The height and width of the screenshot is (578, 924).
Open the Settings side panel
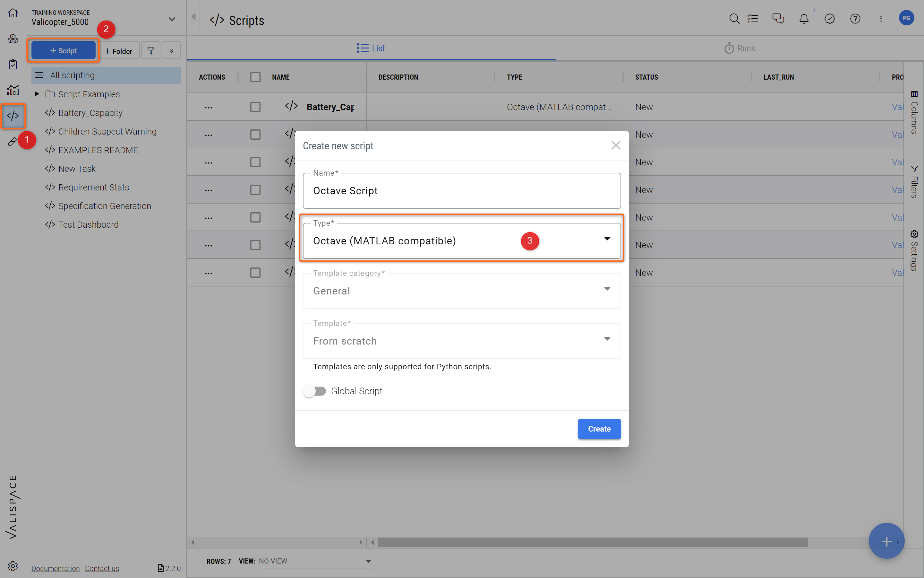click(914, 250)
